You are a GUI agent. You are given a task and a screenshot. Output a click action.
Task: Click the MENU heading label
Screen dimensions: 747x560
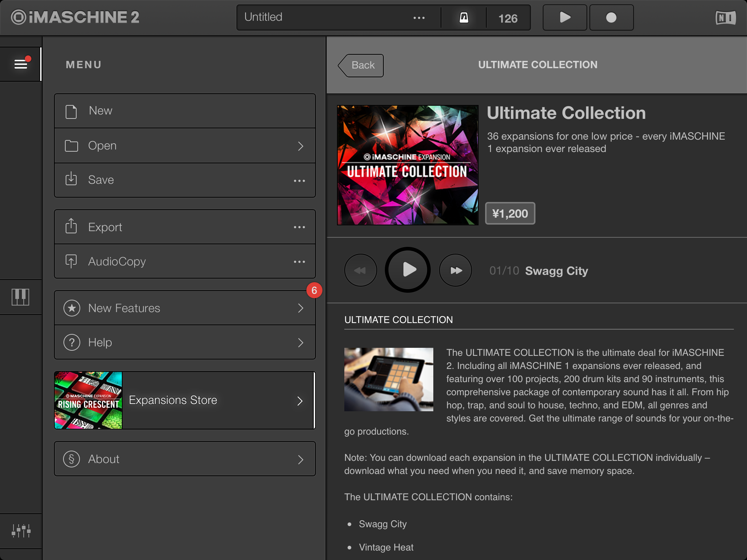[x=84, y=65]
